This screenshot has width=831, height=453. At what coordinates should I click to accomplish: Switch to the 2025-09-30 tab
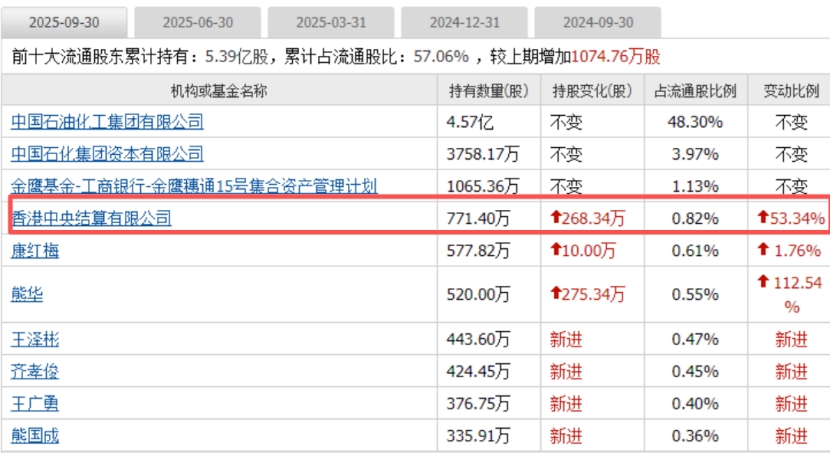(64, 22)
